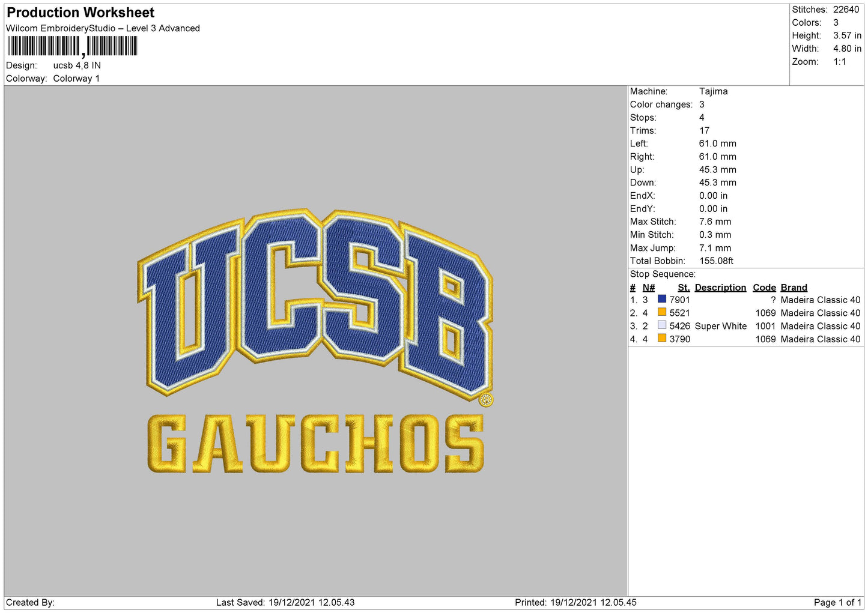
Task: Click the 'Last Saved: 19/12/2021 12.05.43' footer
Action: click(285, 602)
